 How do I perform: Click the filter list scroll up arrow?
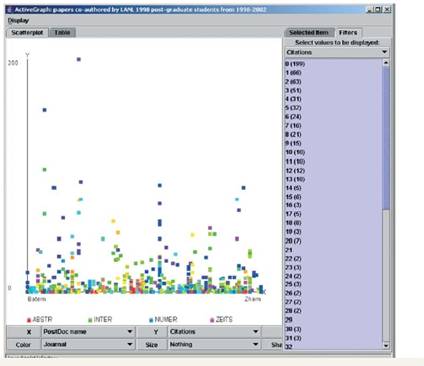point(386,63)
